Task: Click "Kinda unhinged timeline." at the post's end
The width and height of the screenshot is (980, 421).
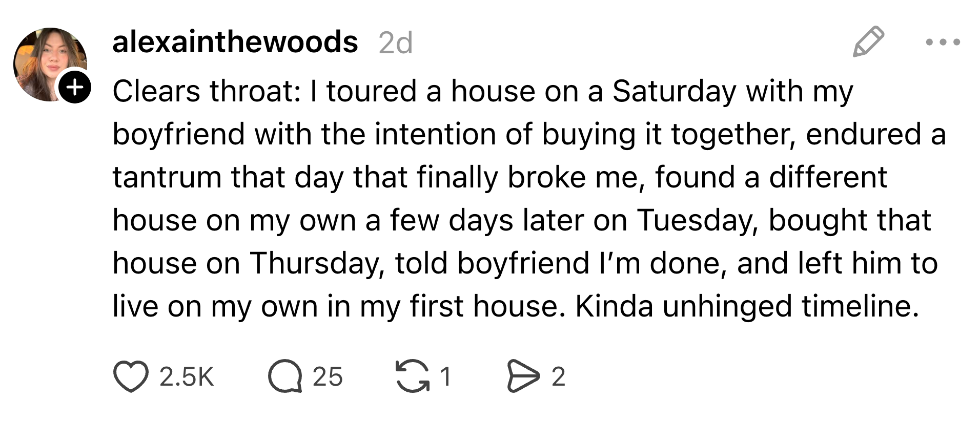Action: tap(747, 307)
